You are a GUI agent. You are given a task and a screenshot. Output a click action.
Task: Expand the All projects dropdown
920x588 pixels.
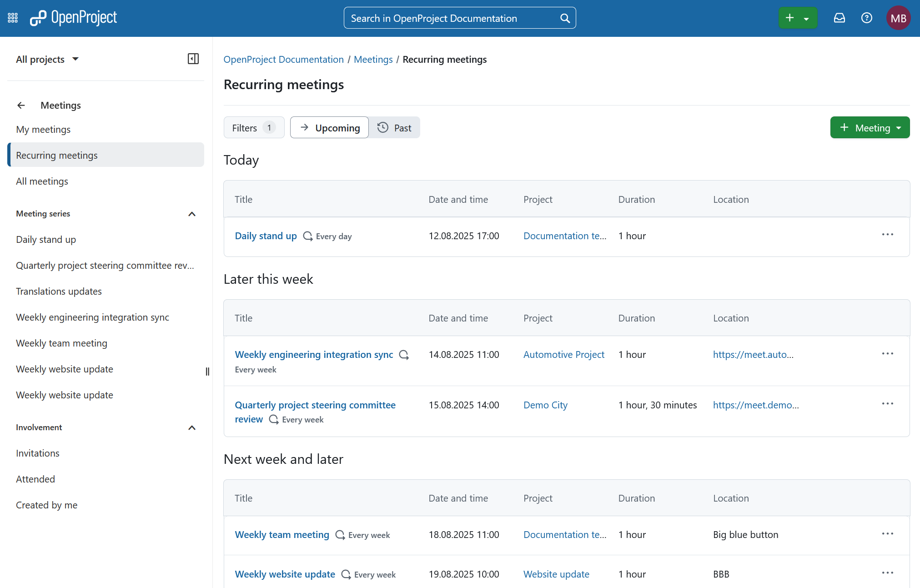click(76, 59)
